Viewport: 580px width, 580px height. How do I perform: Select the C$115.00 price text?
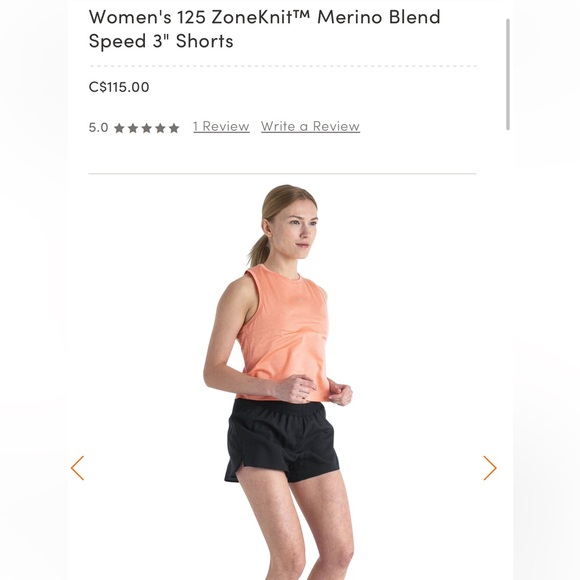tap(119, 87)
